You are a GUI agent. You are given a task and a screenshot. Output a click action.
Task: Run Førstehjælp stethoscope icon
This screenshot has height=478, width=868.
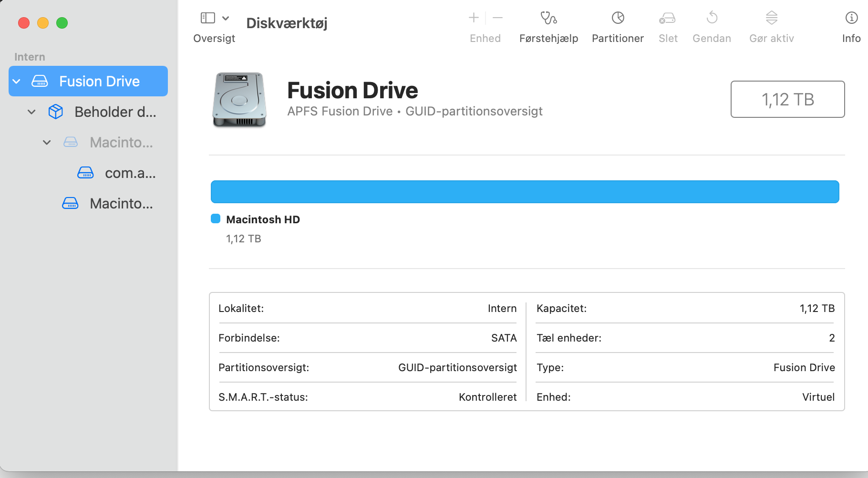[x=548, y=18]
